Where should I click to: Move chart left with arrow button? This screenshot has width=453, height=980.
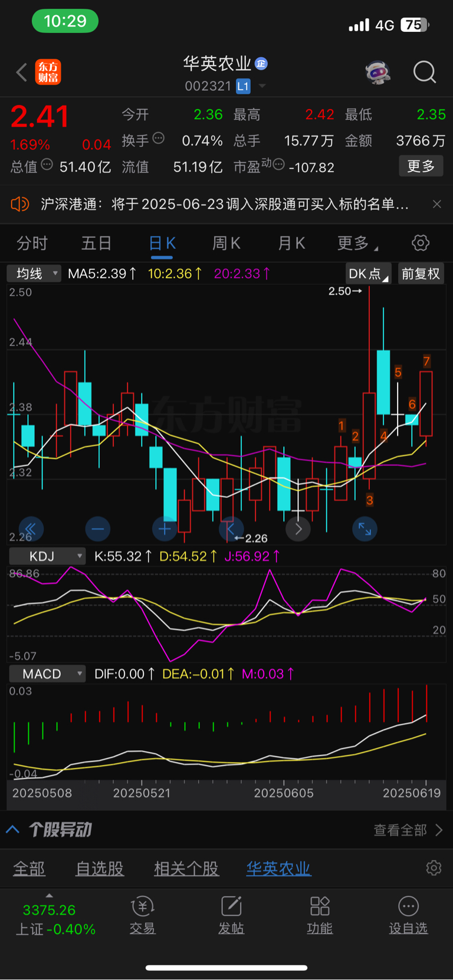tap(231, 529)
